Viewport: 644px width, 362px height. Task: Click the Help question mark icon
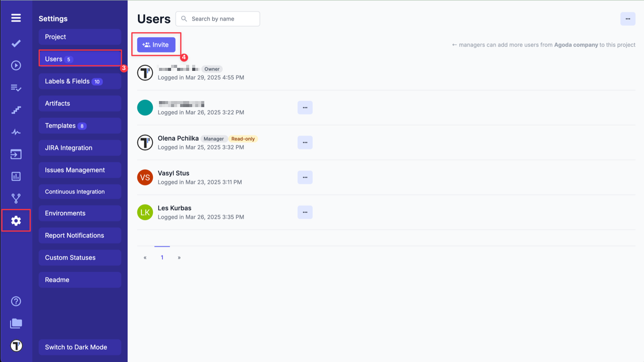tap(16, 301)
